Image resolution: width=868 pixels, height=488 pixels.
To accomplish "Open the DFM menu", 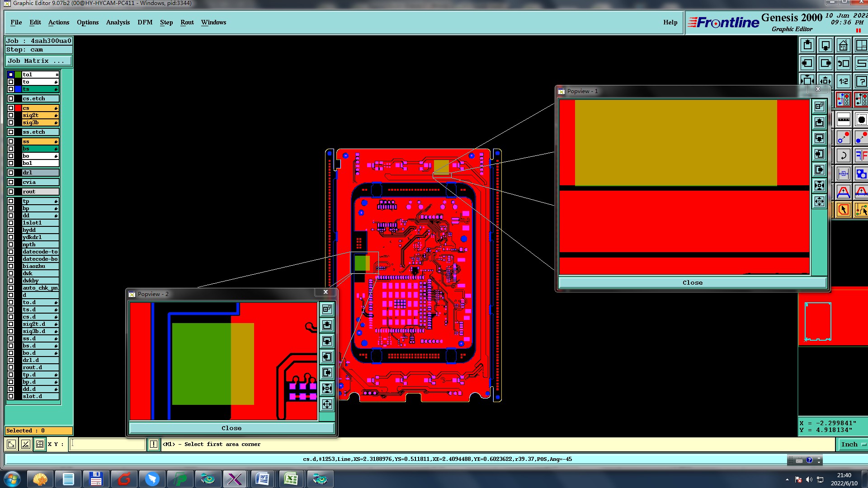I will click(145, 22).
